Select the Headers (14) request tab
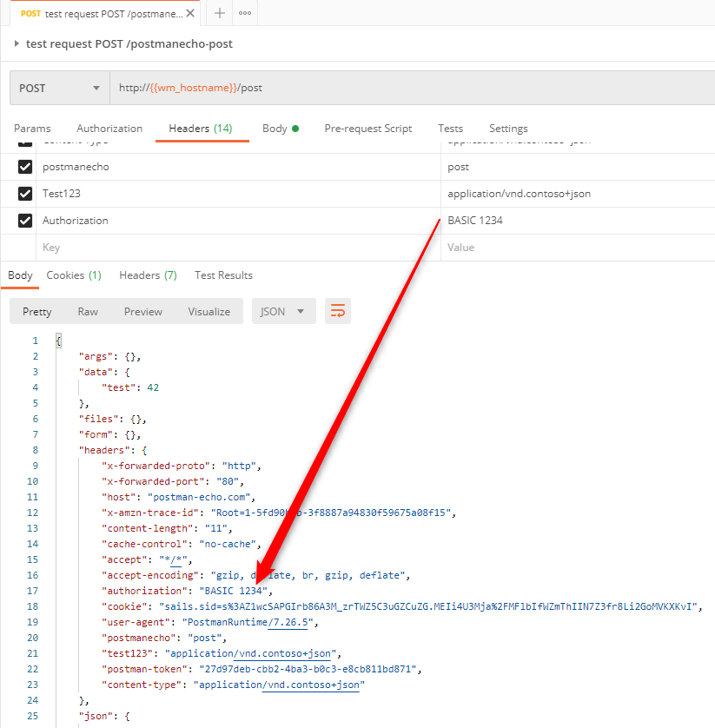This screenshot has width=715, height=728. (x=201, y=129)
